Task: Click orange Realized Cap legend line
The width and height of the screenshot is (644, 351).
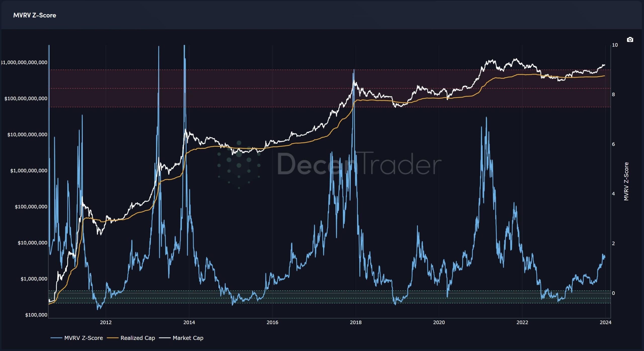Action: pyautogui.click(x=113, y=338)
